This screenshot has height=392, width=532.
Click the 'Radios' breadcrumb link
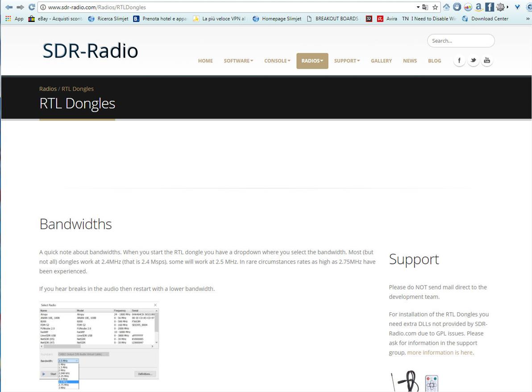[x=48, y=89]
